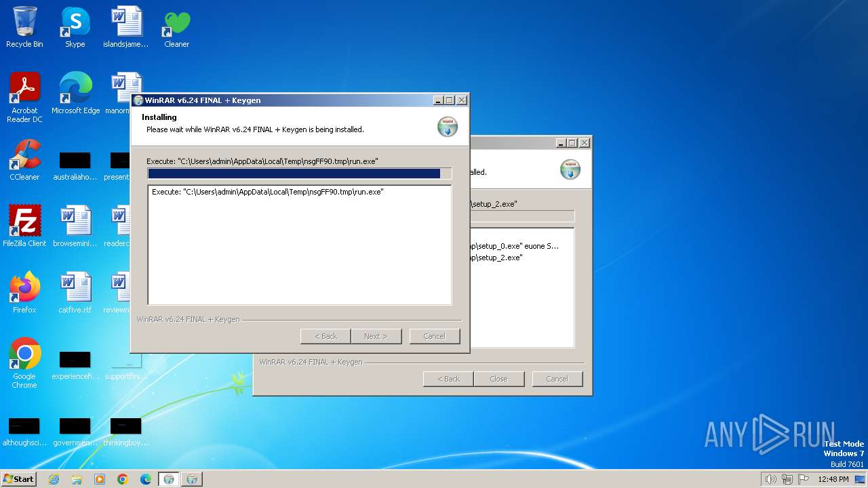Click the Next > button
Screen dimensions: 868x488
(376, 336)
